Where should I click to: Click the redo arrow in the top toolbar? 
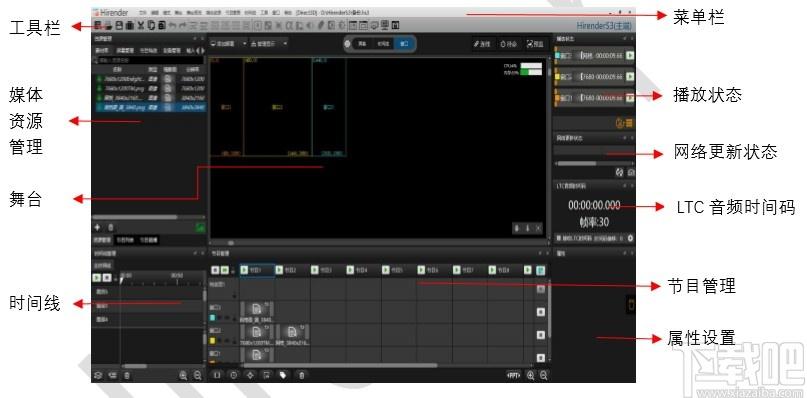coord(183,25)
